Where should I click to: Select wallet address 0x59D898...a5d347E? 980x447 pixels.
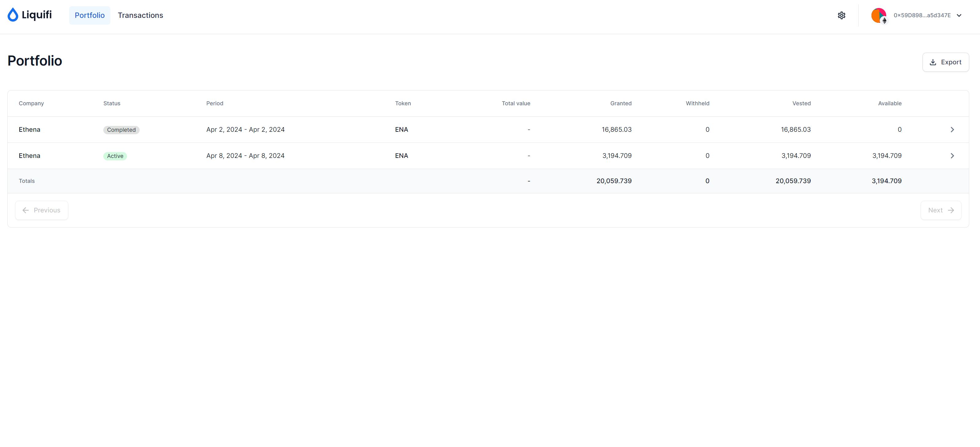pos(922,15)
